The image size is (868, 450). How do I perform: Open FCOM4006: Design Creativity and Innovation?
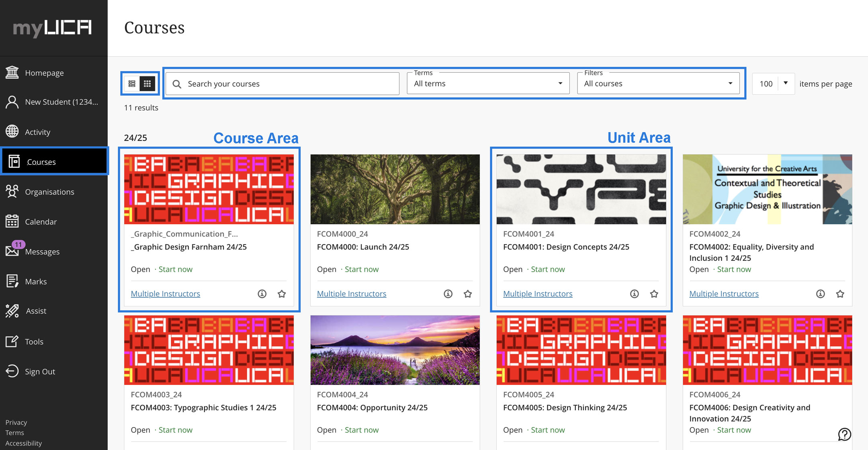750,413
